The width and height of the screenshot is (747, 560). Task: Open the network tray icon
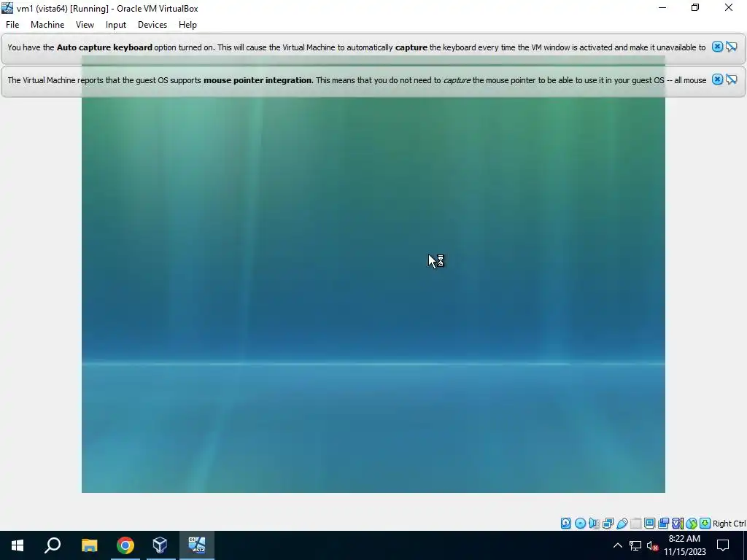tap(635, 545)
